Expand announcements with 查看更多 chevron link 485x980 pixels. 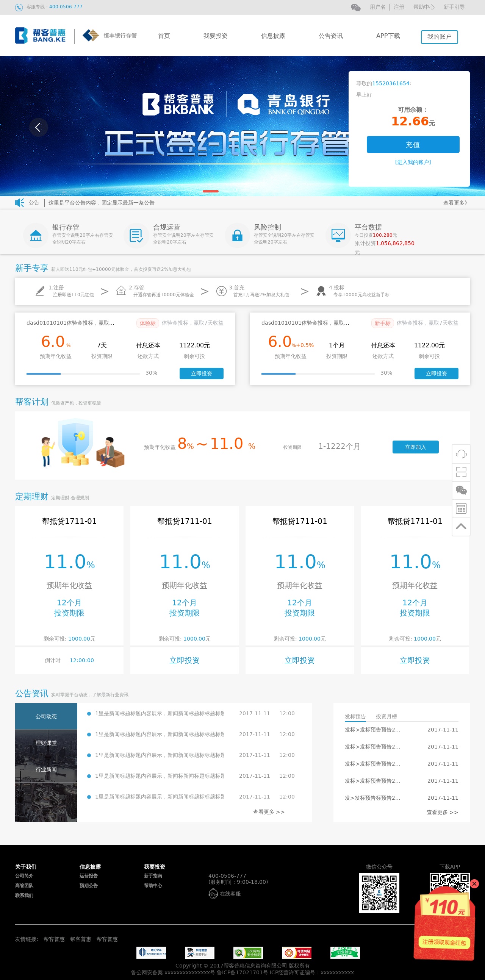click(x=455, y=203)
